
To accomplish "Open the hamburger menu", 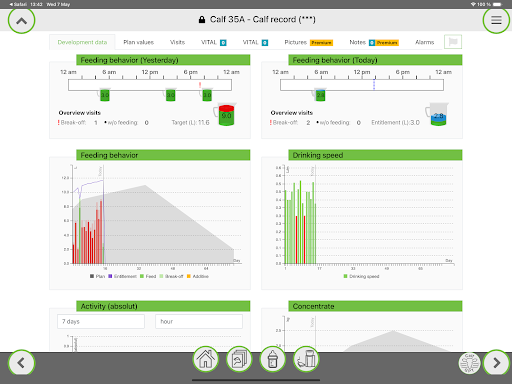I will click(496, 20).
